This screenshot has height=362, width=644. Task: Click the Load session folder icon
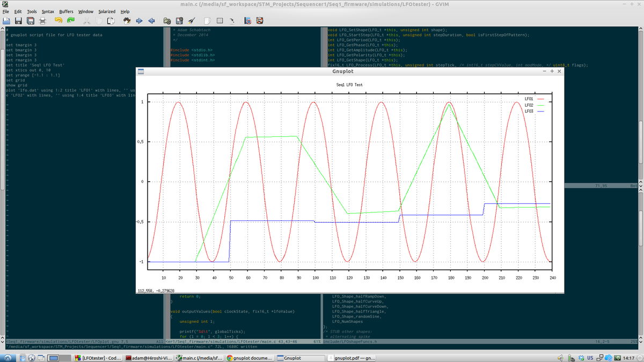pos(167,21)
